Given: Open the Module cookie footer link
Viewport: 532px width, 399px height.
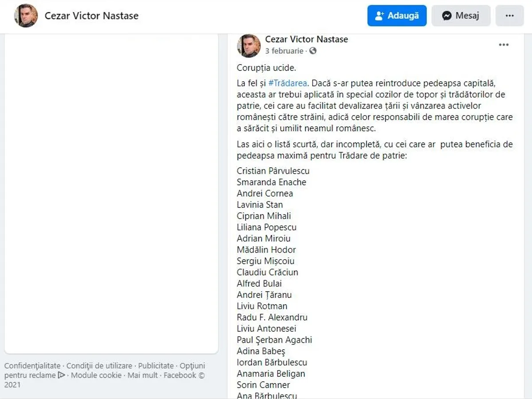Looking at the screenshot, I should [x=96, y=375].
